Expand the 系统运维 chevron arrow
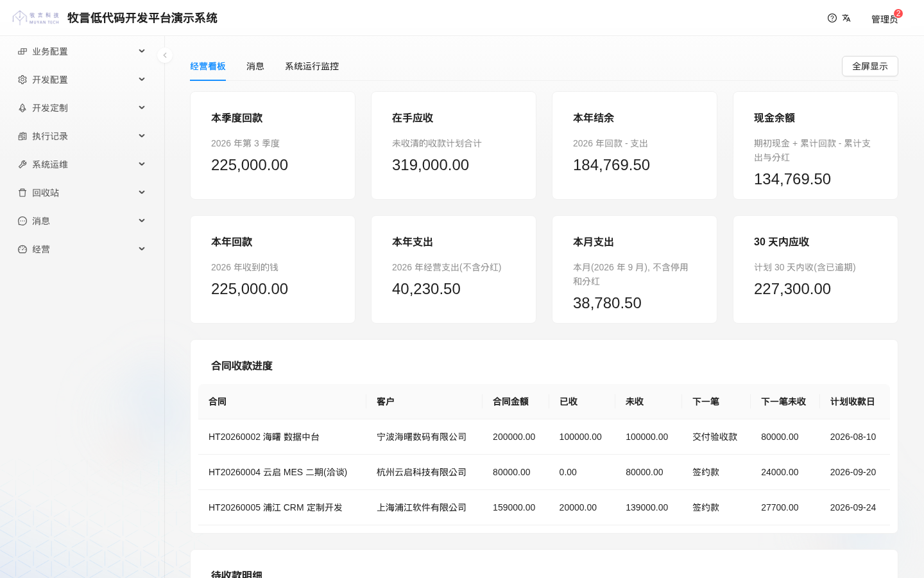 pos(142,164)
